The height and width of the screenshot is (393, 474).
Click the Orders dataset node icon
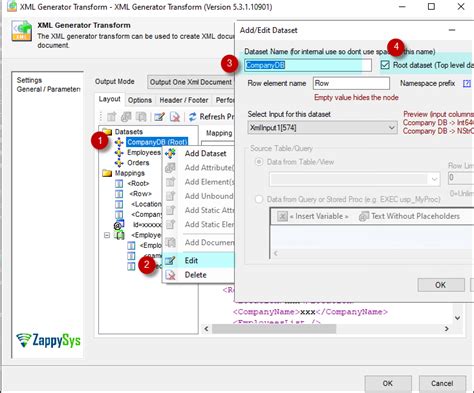point(119,163)
